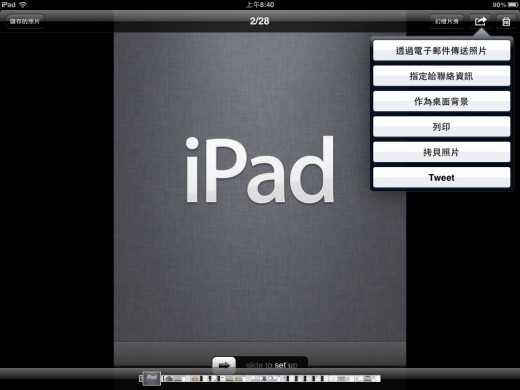Start the 幻燈片秀 slideshow
The width and height of the screenshot is (520, 390).
tap(446, 21)
